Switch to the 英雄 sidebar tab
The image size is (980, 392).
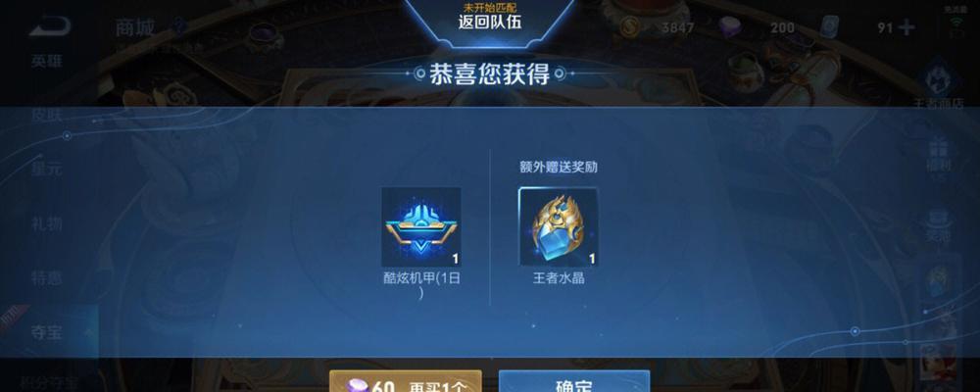coord(47,62)
